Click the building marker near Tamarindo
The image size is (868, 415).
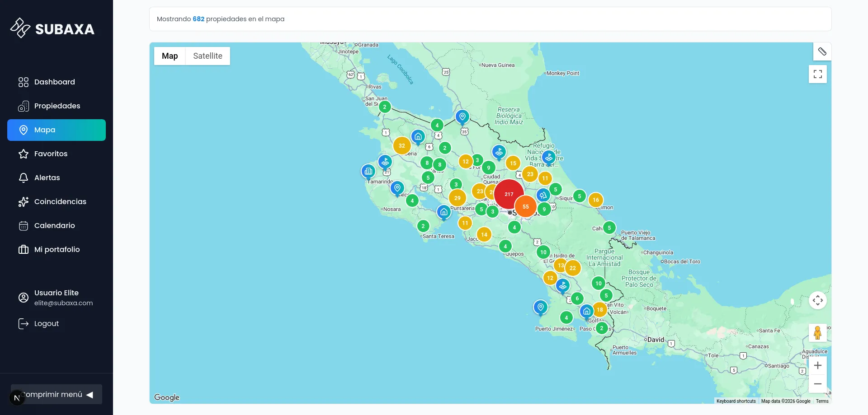tap(368, 172)
